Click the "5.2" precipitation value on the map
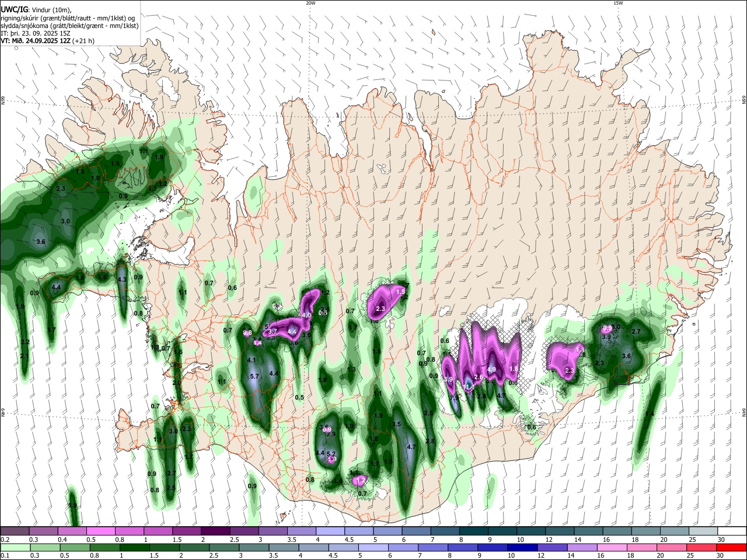 [x=331, y=453]
